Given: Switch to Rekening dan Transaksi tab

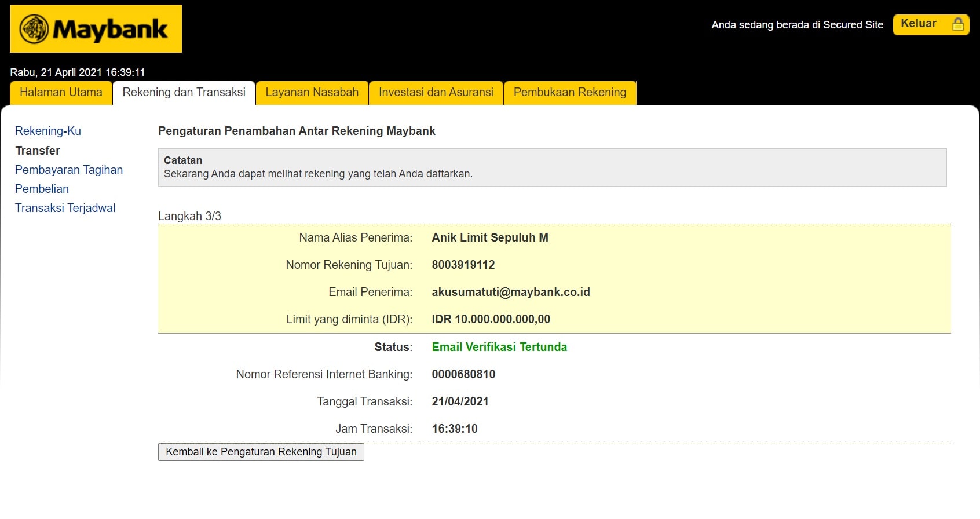Looking at the screenshot, I should 184,93.
